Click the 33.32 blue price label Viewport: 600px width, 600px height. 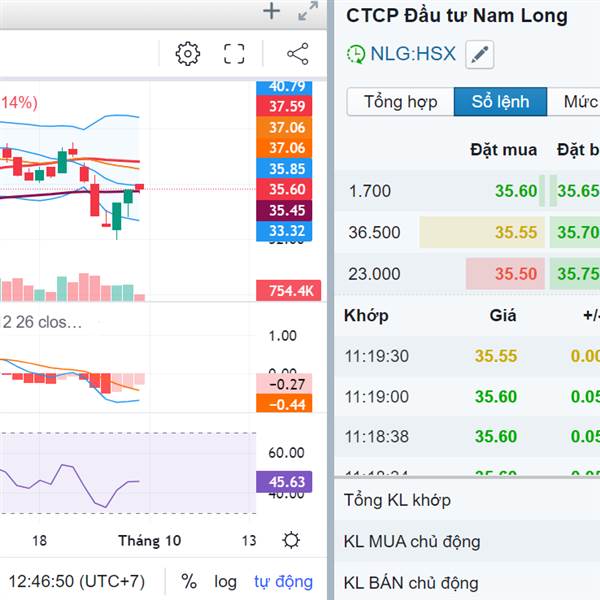284,231
